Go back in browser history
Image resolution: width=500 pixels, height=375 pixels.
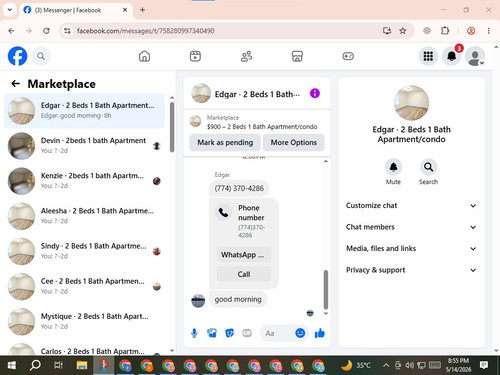point(11,31)
